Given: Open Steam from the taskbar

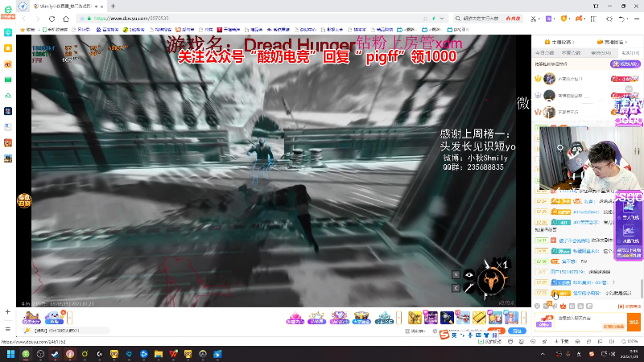Looking at the screenshot, I should coord(55,354).
